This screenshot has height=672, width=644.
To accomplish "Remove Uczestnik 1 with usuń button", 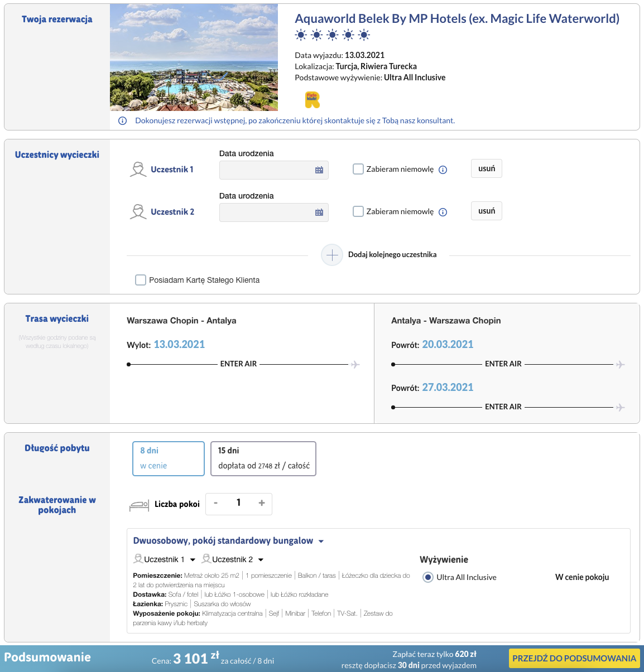I will (x=487, y=168).
